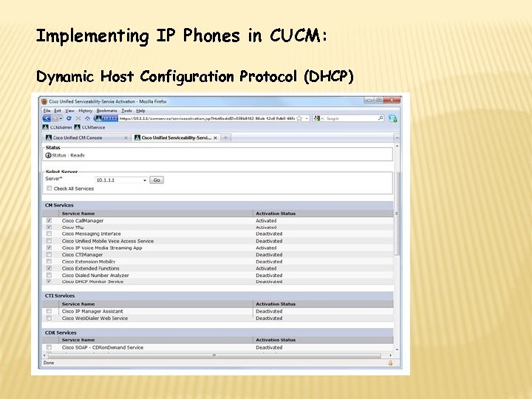Uncheck the Cisco Extended Functions checkbox
Image resolution: width=532 pixels, height=399 pixels.
[x=49, y=268]
